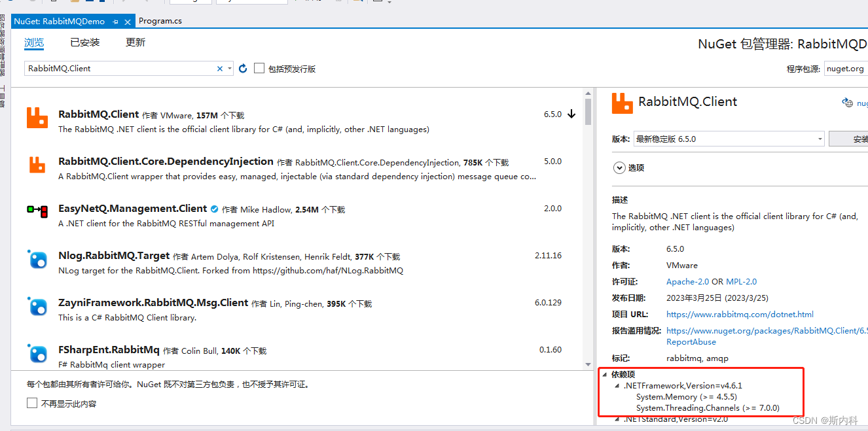Image resolution: width=868 pixels, height=431 pixels.
Task: Open the 程序包源 nuget.org dropdown
Action: pyautogui.click(x=846, y=69)
